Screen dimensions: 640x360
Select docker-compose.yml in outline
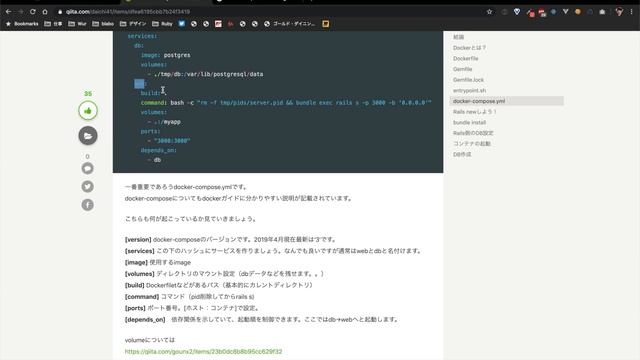click(507, 101)
